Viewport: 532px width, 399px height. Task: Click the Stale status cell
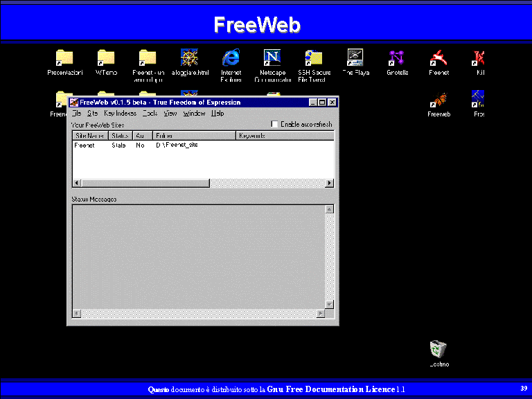pyautogui.click(x=118, y=145)
